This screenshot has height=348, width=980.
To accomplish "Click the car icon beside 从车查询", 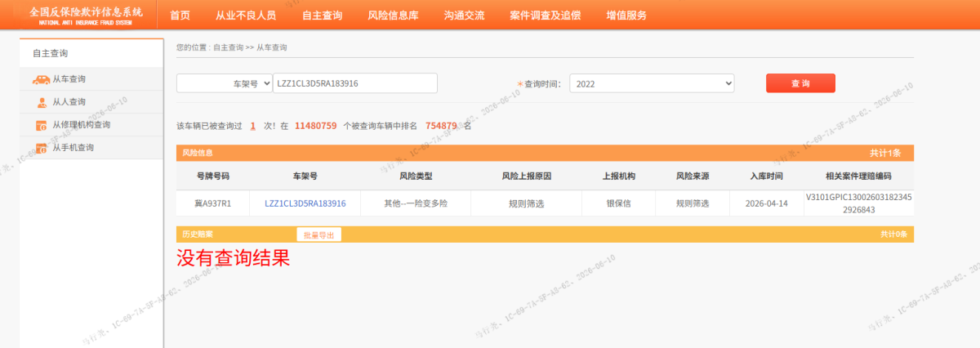I will 40,79.
